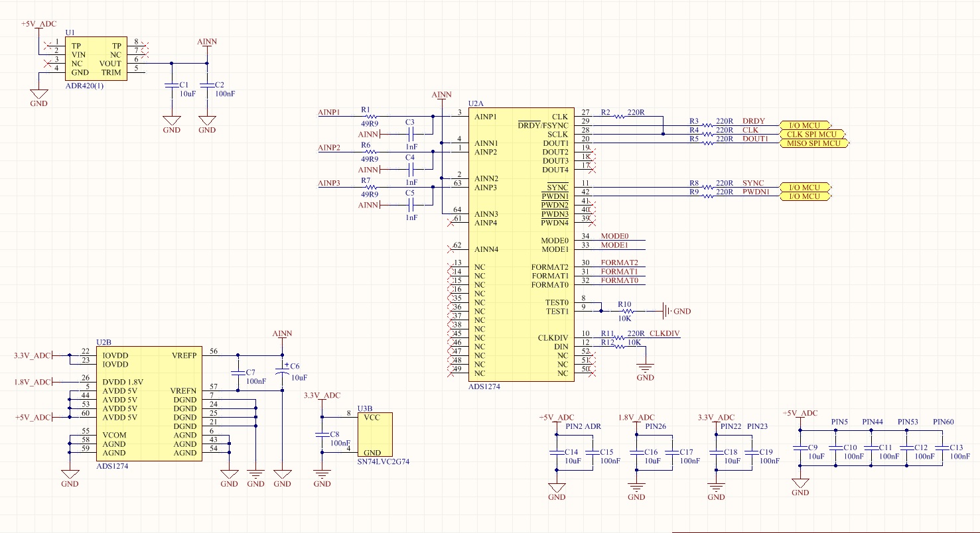Click resistor R3 on the DRDY line
Image resolution: width=980 pixels, height=533 pixels.
tap(707, 125)
